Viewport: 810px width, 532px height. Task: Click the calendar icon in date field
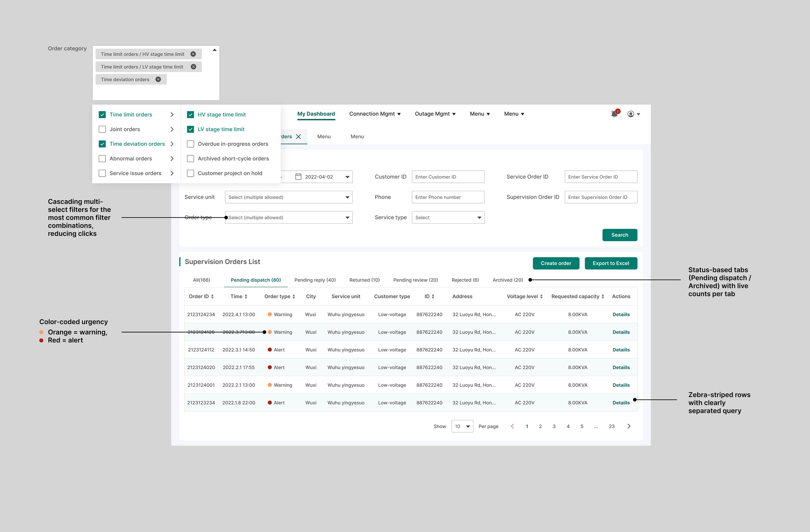tap(298, 177)
